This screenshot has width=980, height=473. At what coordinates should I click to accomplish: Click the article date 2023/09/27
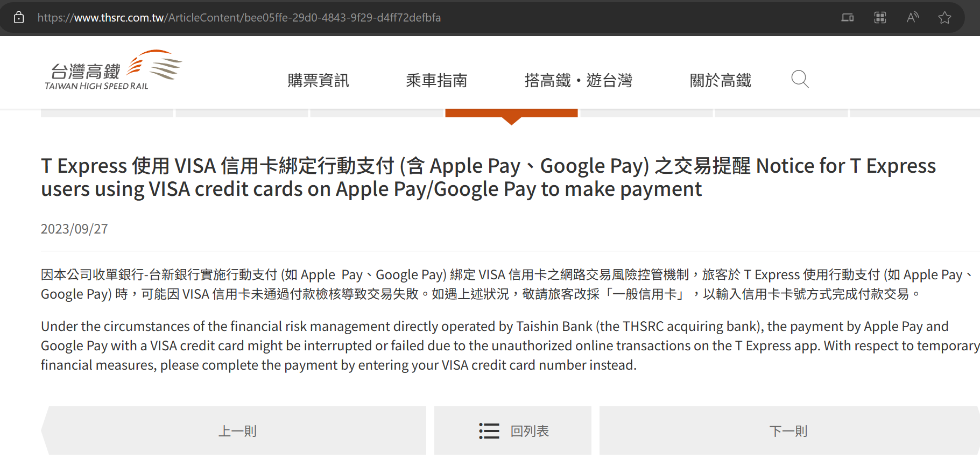pyautogui.click(x=74, y=229)
